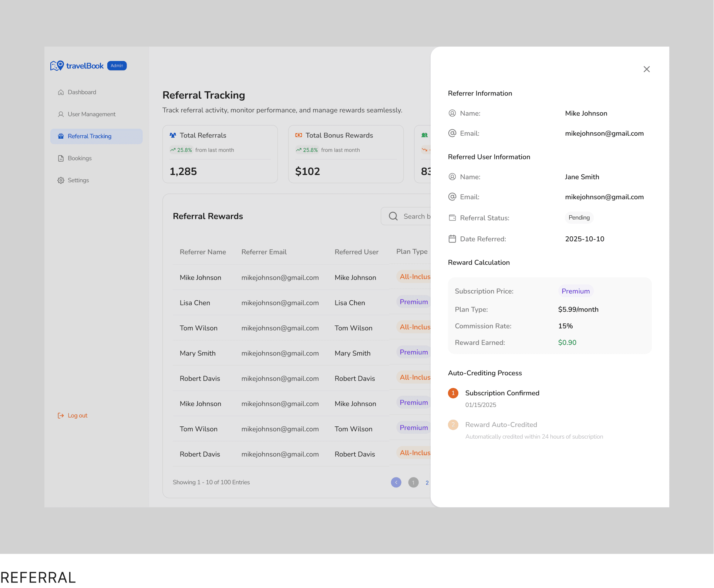This screenshot has height=588, width=714.
Task: Click step 1 Subscription Confirmed marker
Action: pyautogui.click(x=453, y=393)
